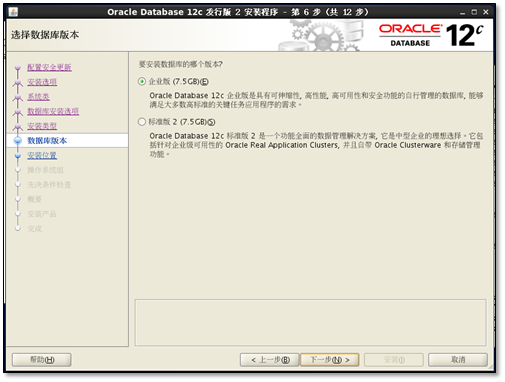Jump to the 安装位置 step
505x382 pixels.
coord(42,155)
